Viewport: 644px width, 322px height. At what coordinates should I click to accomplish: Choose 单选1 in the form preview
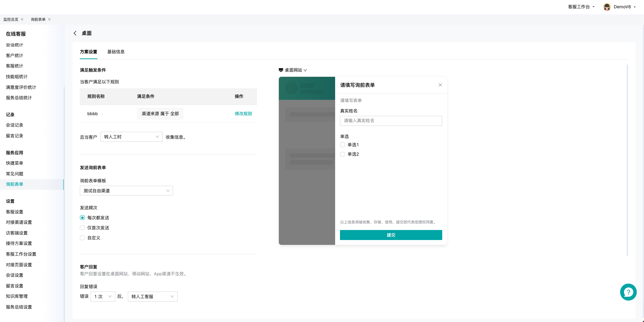342,145
